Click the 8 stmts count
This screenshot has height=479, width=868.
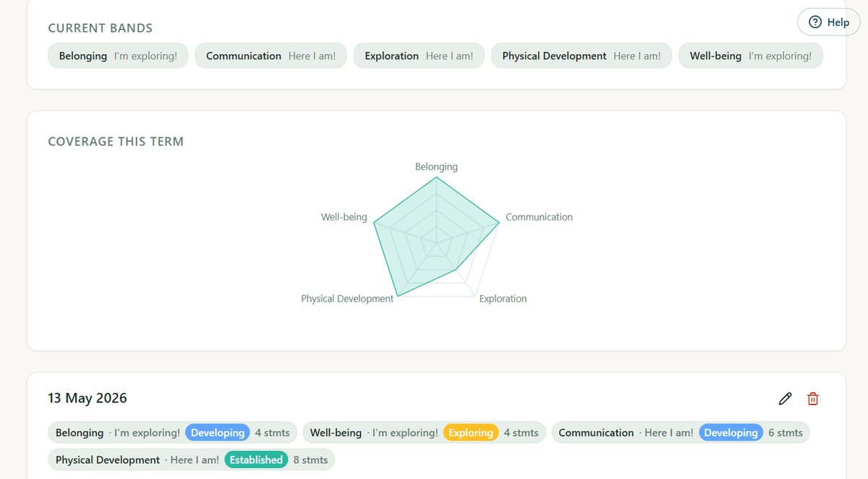pyautogui.click(x=310, y=459)
